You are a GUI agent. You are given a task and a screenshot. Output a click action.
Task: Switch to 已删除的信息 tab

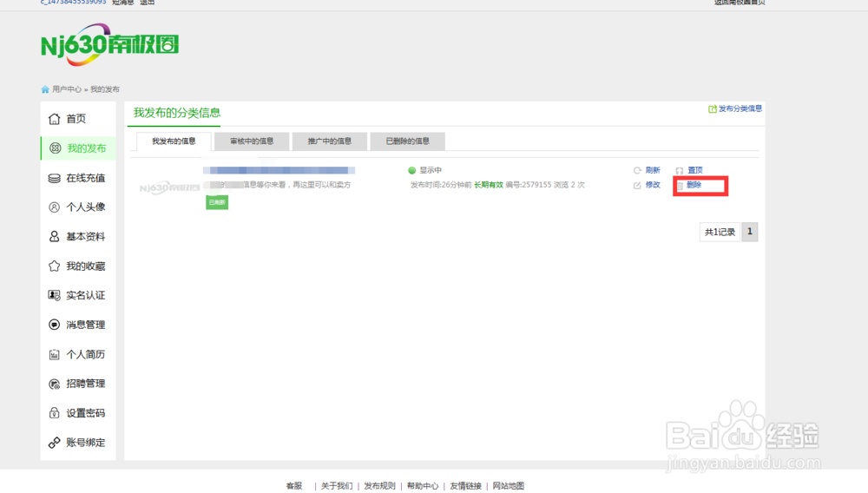407,141
